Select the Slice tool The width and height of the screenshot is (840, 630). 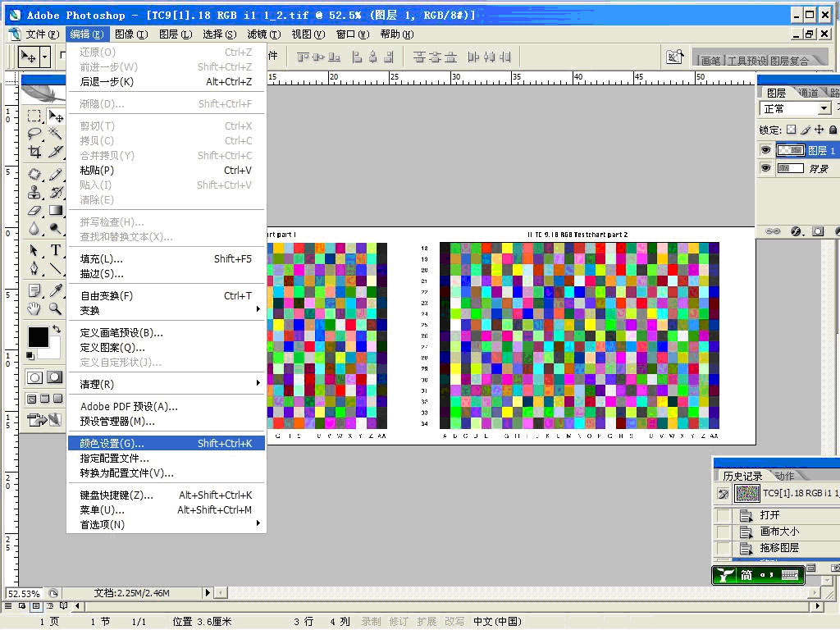pyautogui.click(x=55, y=152)
